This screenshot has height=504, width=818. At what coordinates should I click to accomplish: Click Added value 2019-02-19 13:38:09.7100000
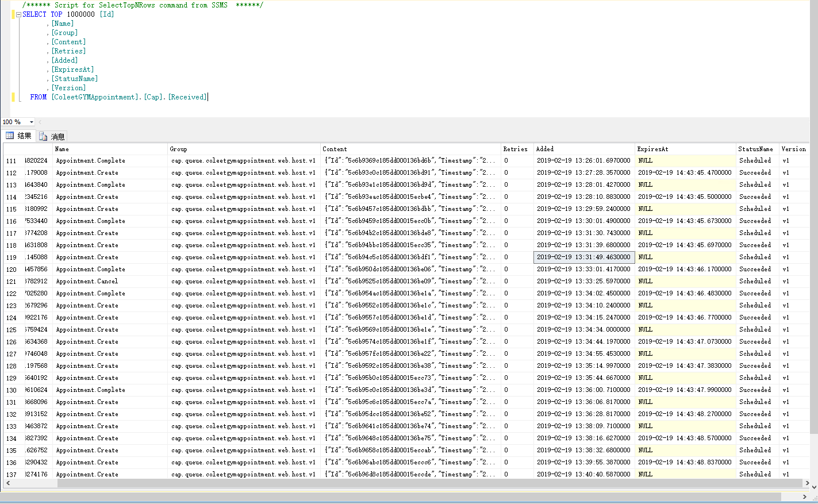tap(584, 426)
